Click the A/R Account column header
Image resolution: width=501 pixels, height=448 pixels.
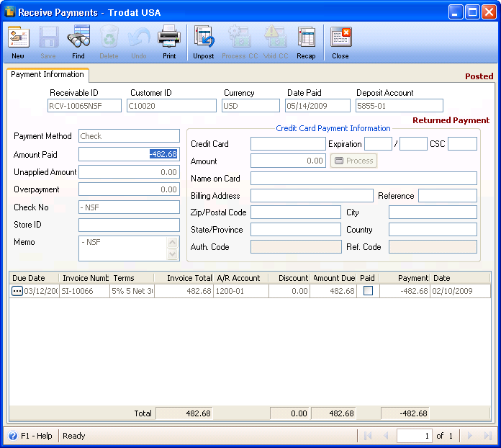point(241,278)
